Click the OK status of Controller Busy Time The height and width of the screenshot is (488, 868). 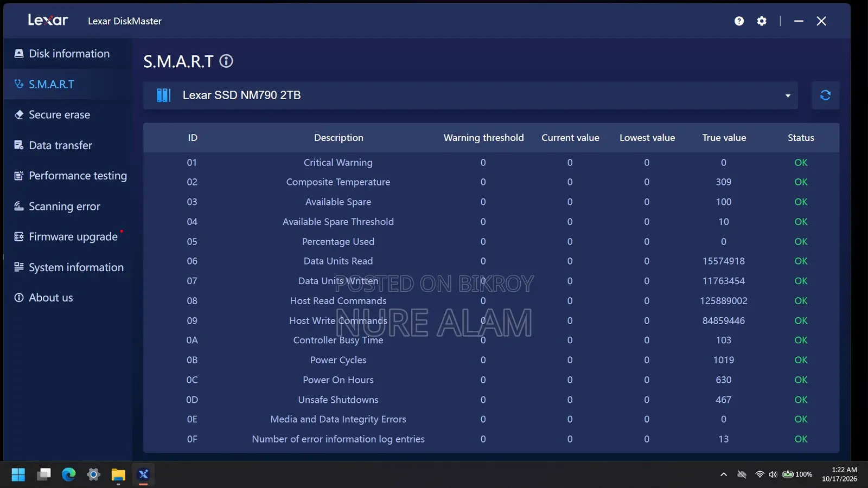tap(801, 341)
